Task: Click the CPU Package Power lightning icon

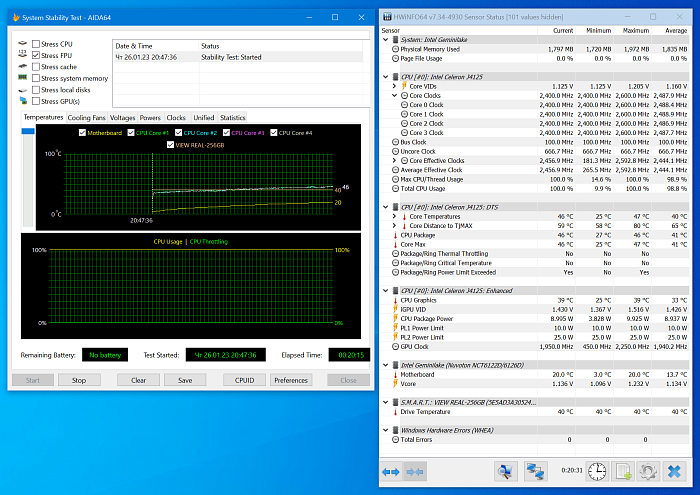Action: [x=395, y=319]
